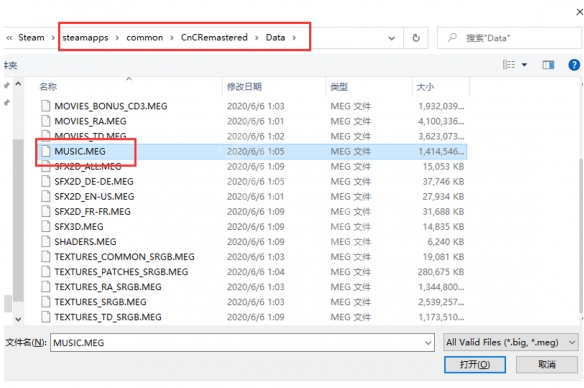Screen dimensions: 584x388
Task: Select file MOVIES_RA.MEG
Action: point(90,121)
